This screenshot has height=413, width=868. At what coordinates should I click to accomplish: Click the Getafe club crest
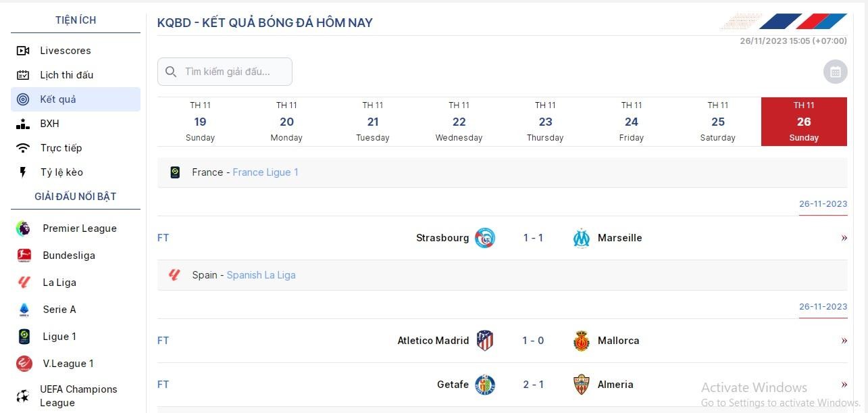(484, 385)
